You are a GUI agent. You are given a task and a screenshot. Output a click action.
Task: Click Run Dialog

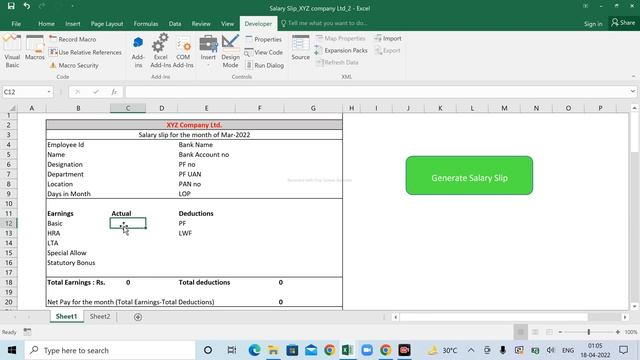point(264,65)
